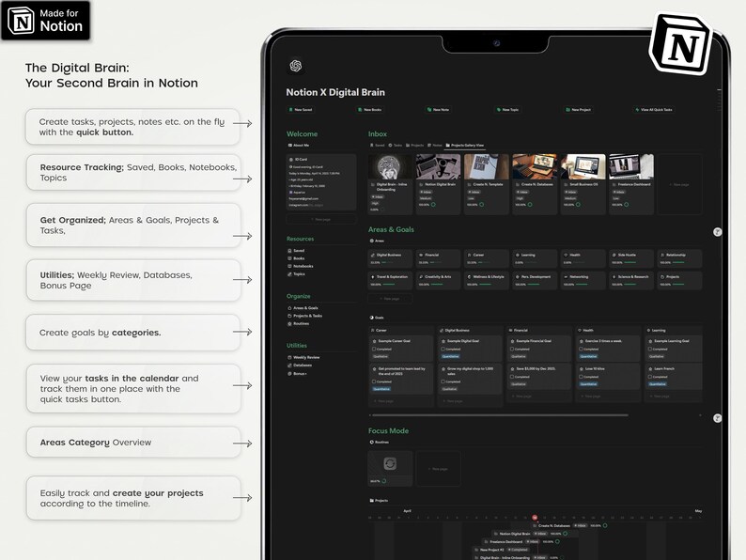This screenshot has height=560, width=746.
Task: Click the New Books quick button
Action: click(369, 109)
